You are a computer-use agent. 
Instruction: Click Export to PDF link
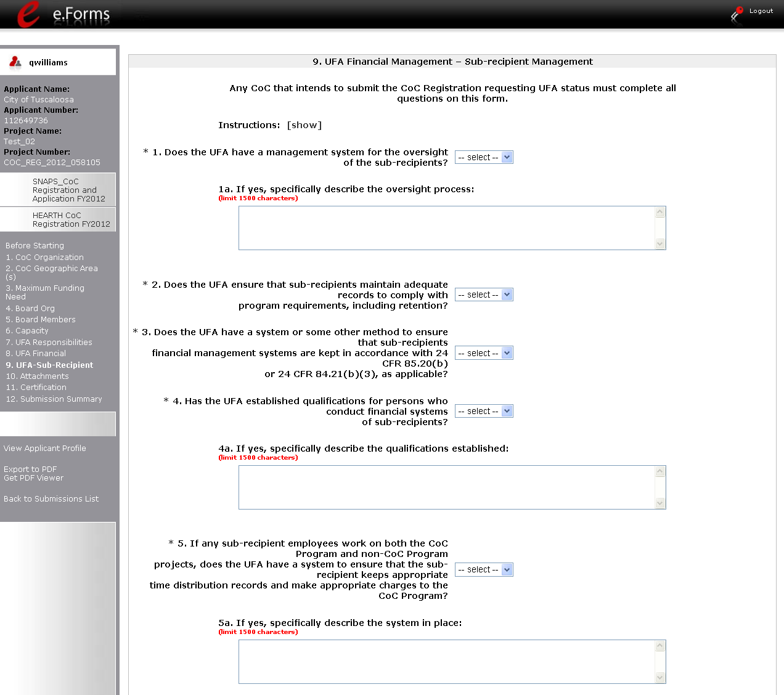tap(30, 469)
